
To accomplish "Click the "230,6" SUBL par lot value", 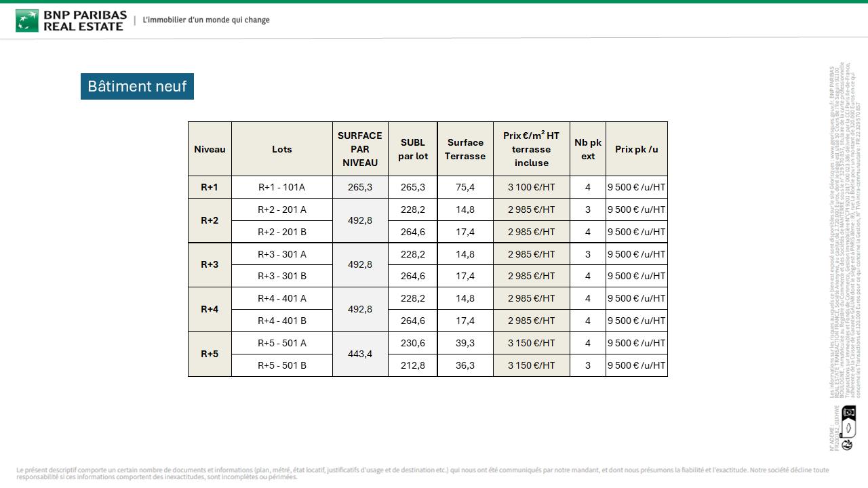I will pyautogui.click(x=413, y=343).
